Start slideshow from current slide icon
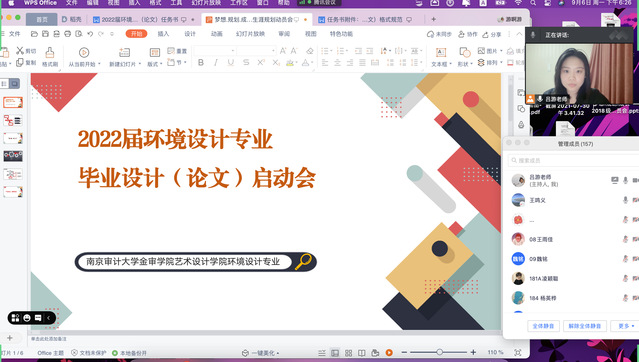This screenshot has width=639, height=362. click(84, 52)
